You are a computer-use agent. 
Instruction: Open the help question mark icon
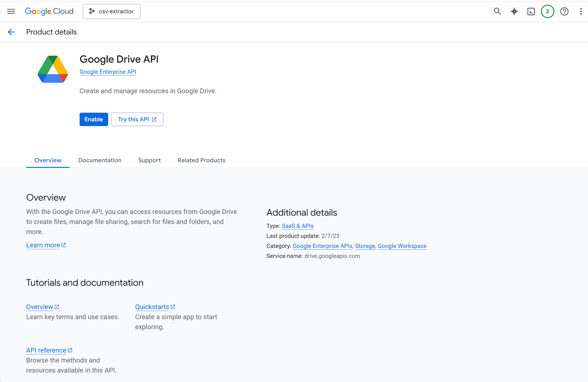point(564,11)
